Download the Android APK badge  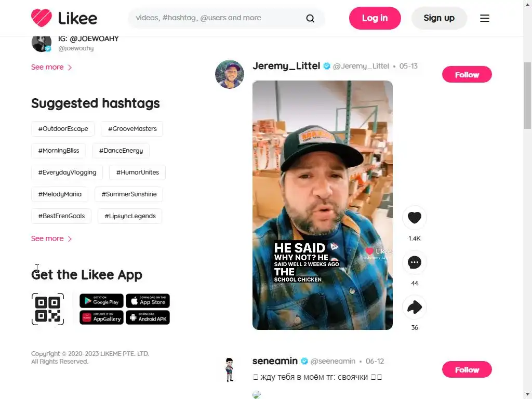[x=148, y=317]
